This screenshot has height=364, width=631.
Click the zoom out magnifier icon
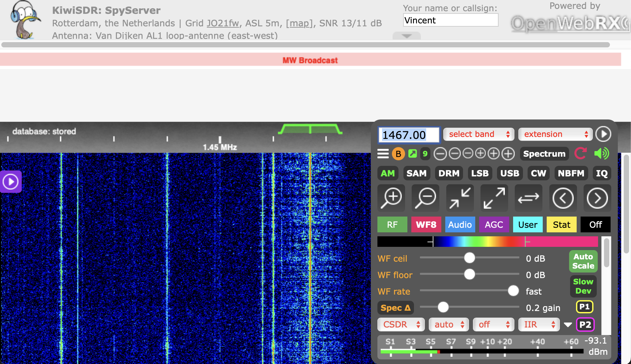pyautogui.click(x=425, y=198)
